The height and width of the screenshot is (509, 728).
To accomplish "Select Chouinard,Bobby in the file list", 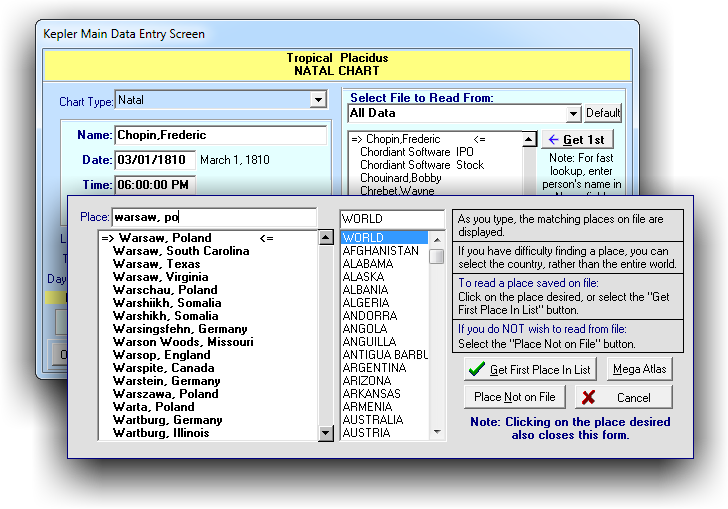I will pyautogui.click(x=399, y=178).
